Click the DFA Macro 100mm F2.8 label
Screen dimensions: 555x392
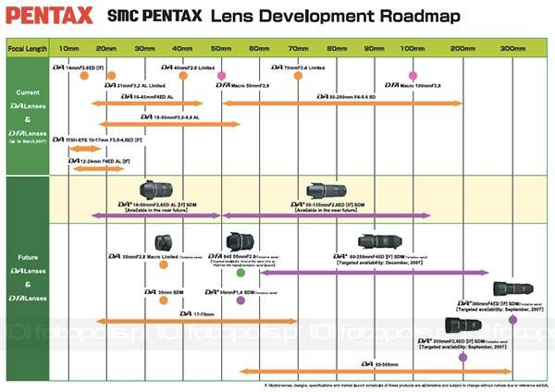(413, 85)
